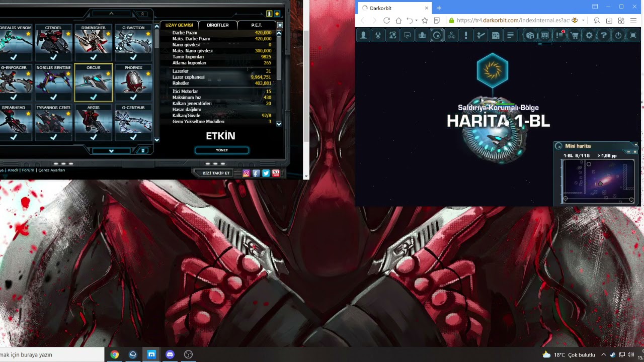Toggle checkmark under Citadel ship

53,57
